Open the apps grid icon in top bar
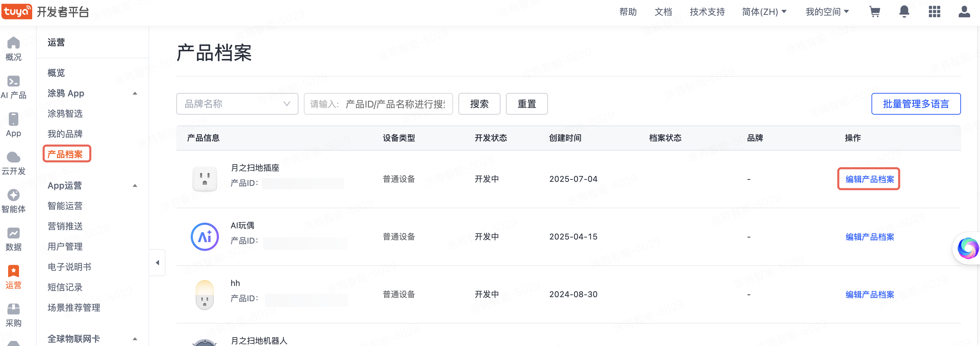This screenshot has width=980, height=346. 934,12
